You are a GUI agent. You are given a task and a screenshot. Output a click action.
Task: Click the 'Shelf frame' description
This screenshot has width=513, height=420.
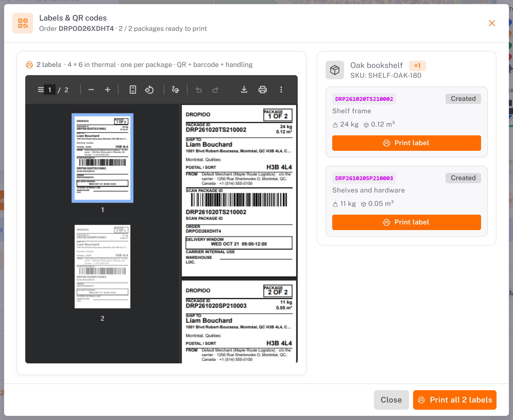[352, 111]
